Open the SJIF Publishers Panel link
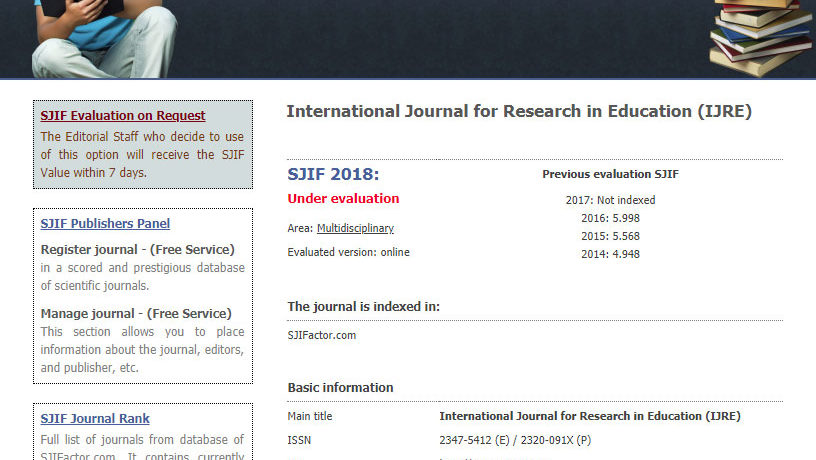 [x=105, y=223]
